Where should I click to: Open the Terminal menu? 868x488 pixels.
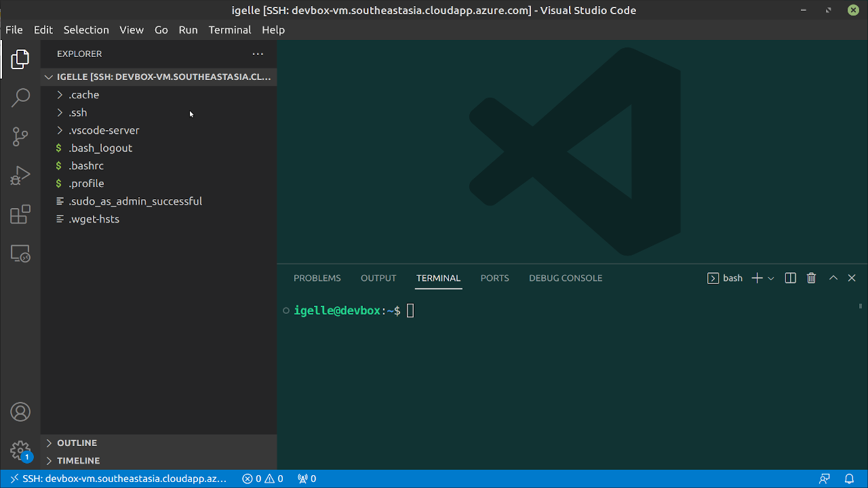point(230,30)
